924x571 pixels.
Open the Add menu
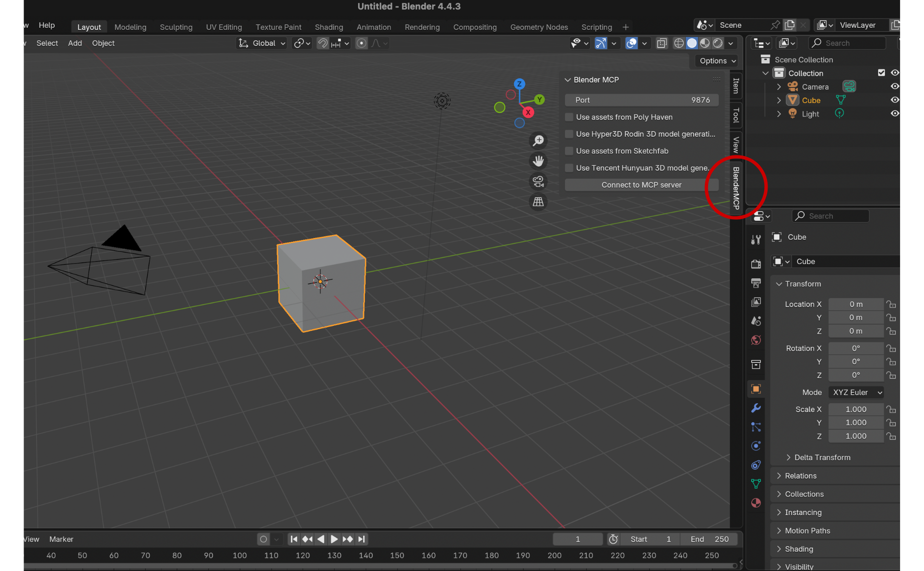pyautogui.click(x=74, y=43)
